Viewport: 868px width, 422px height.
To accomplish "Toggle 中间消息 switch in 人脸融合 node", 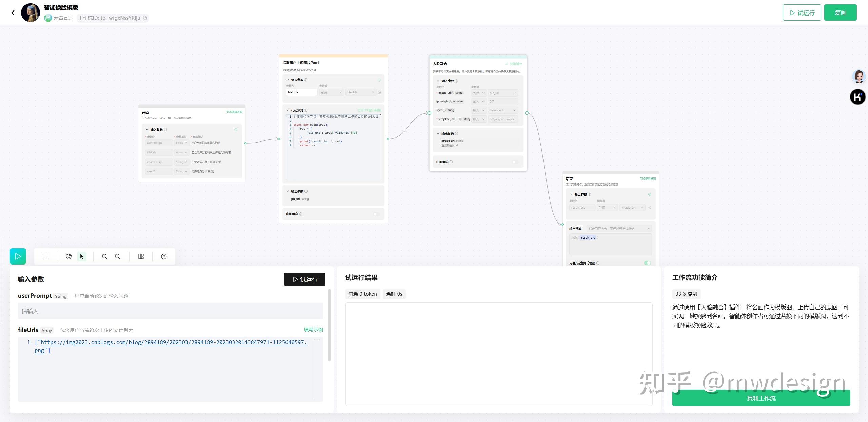I will click(515, 162).
